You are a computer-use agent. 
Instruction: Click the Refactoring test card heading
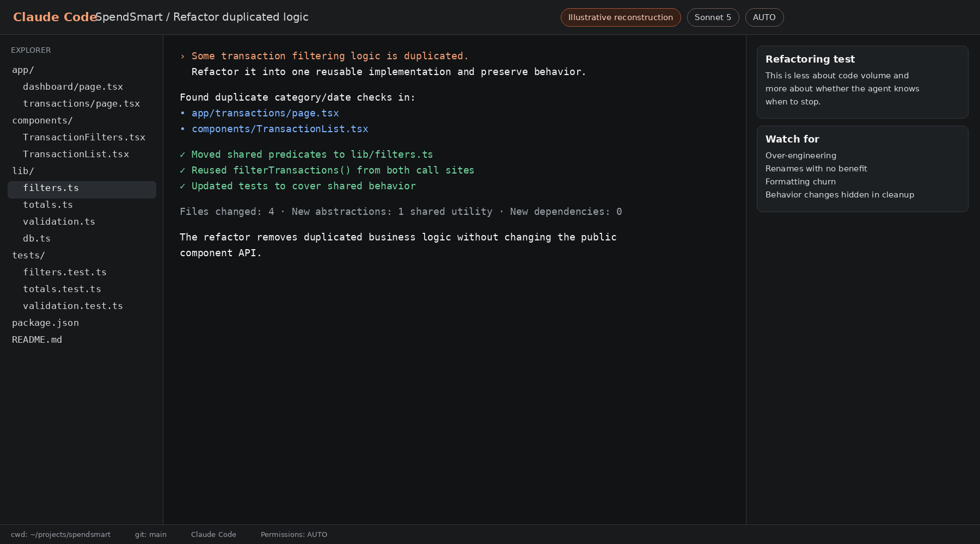click(810, 59)
